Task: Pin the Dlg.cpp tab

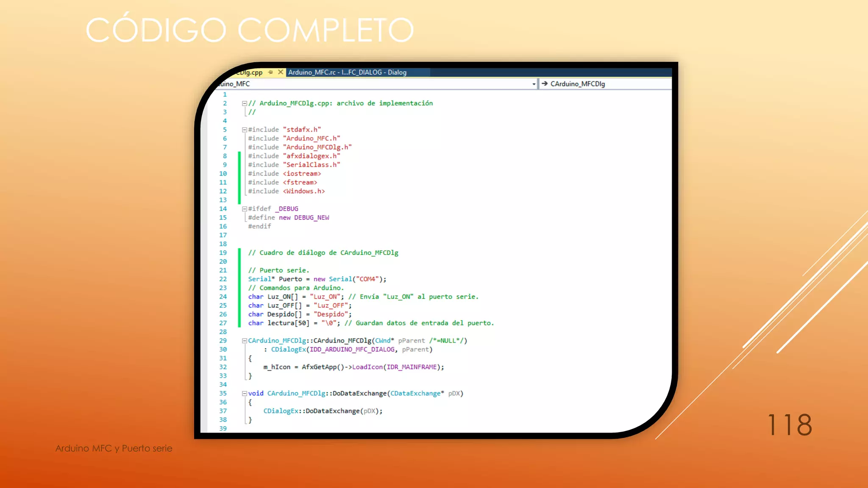Action: point(270,72)
